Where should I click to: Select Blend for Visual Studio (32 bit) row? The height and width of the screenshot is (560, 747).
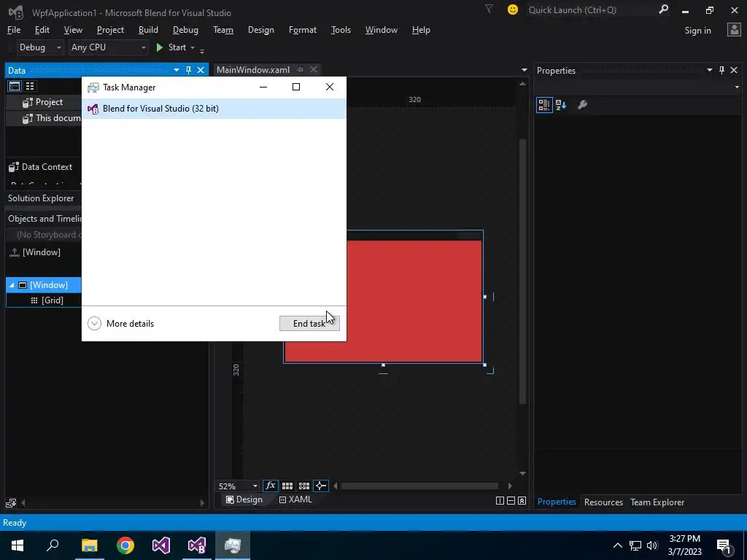[x=214, y=109]
